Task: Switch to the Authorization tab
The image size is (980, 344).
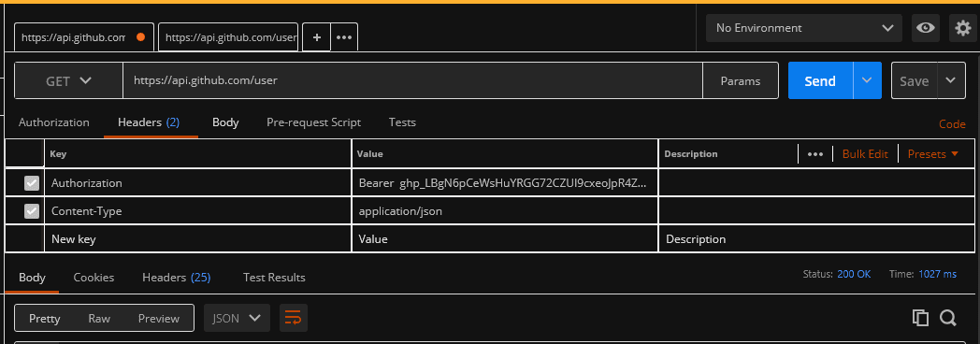Action: click(53, 122)
